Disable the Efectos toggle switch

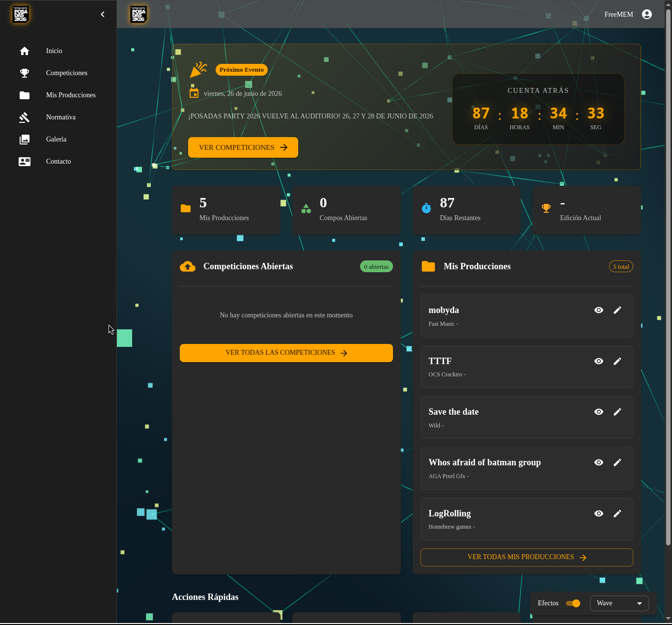[x=573, y=603]
